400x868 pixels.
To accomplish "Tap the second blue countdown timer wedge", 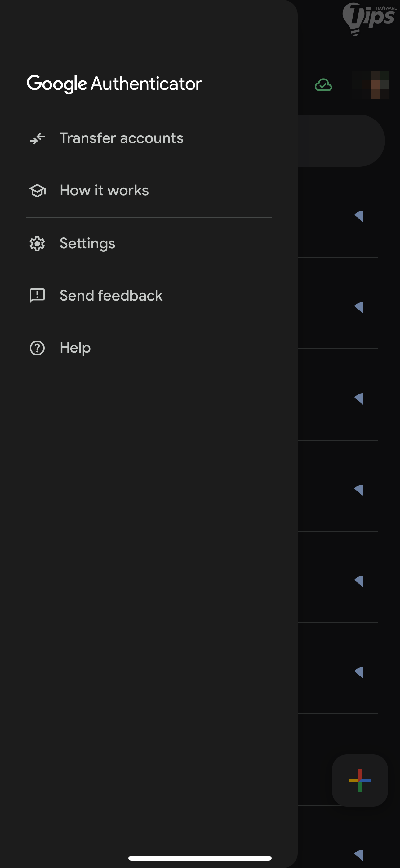I will point(359,307).
